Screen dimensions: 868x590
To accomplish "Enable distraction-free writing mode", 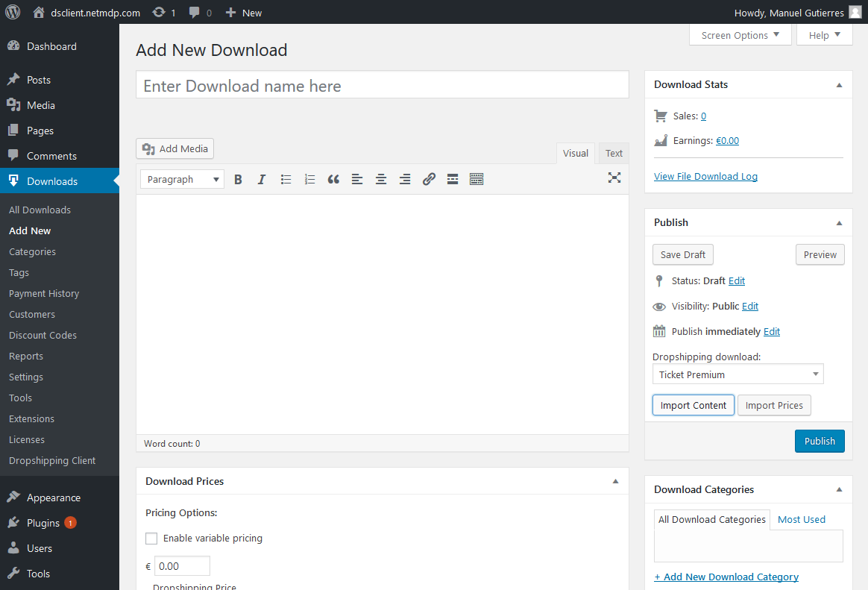I will click(614, 178).
